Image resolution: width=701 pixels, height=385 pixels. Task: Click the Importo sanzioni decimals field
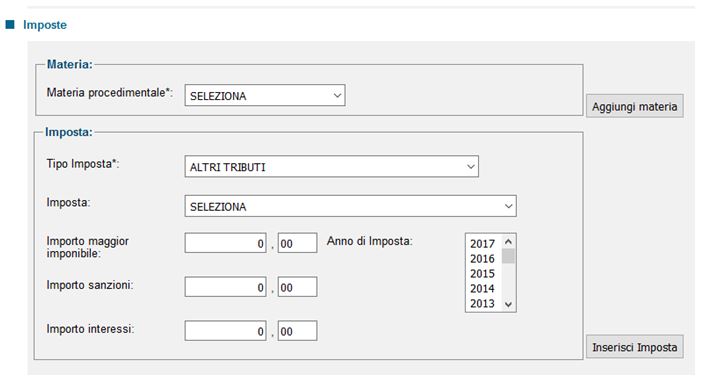point(297,287)
